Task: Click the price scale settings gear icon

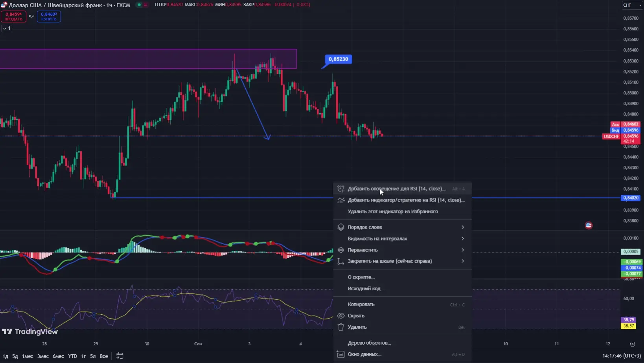Action: [632, 344]
